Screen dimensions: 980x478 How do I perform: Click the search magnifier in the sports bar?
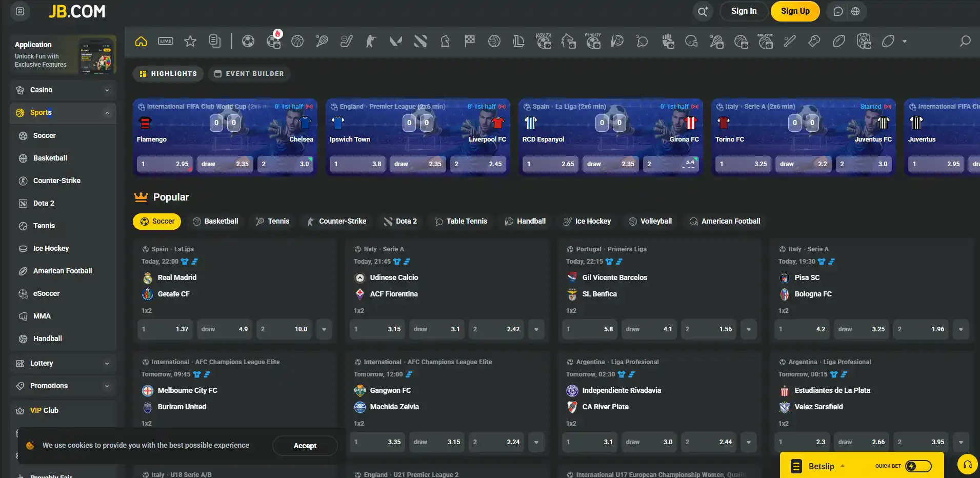(965, 41)
